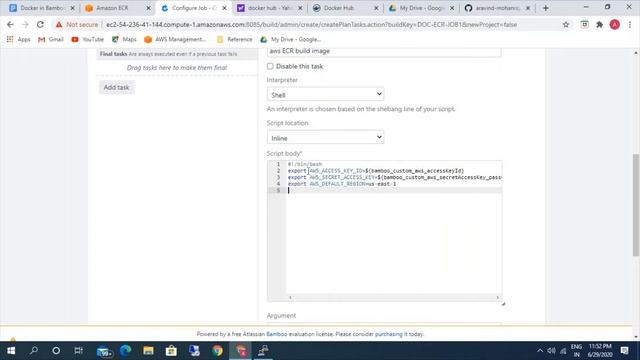Open volume control in system tray
The image size is (640, 360).
point(551,351)
